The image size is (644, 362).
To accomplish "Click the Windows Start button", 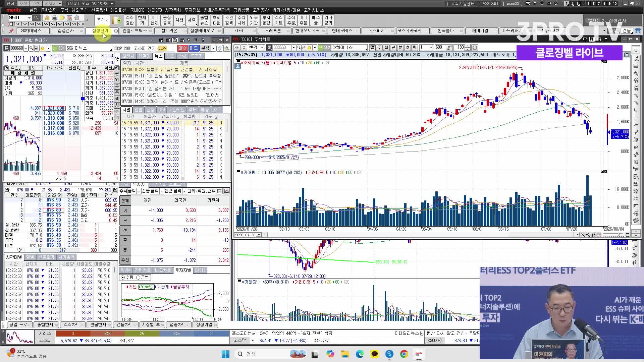I will (x=225, y=354).
